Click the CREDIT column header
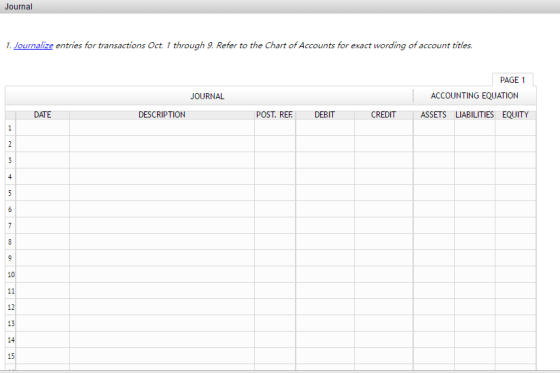 tap(384, 115)
